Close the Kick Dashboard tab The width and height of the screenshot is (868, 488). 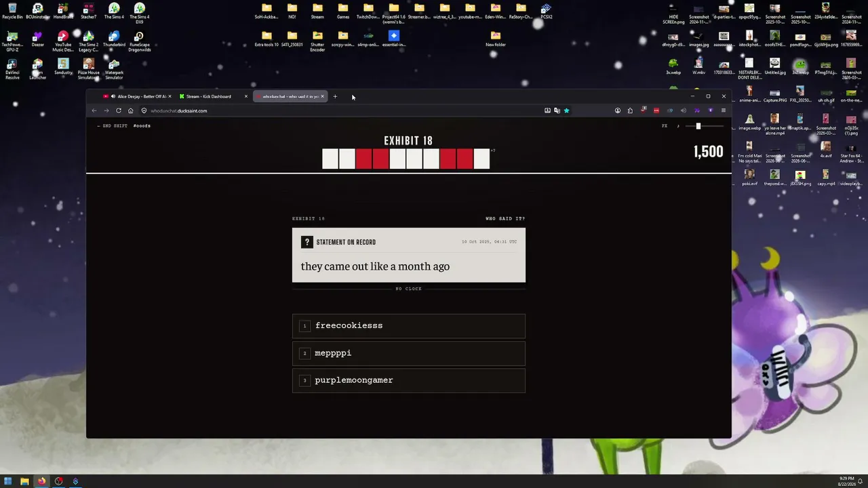pos(245,96)
